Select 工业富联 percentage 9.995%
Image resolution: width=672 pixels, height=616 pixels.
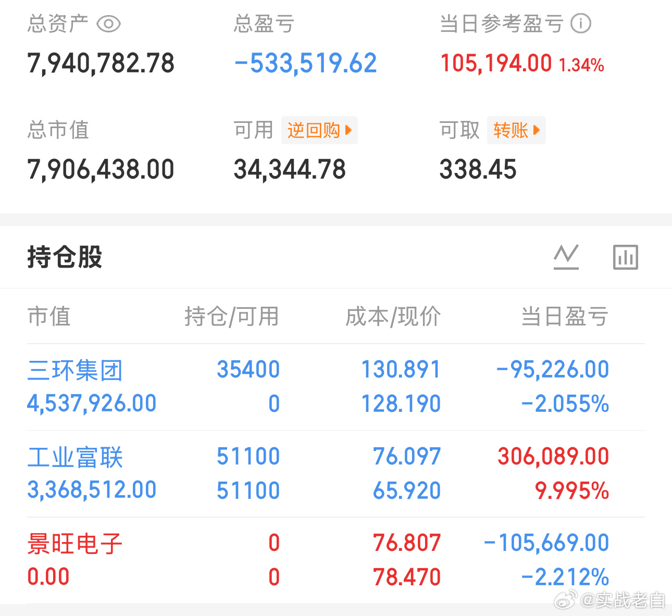572,491
